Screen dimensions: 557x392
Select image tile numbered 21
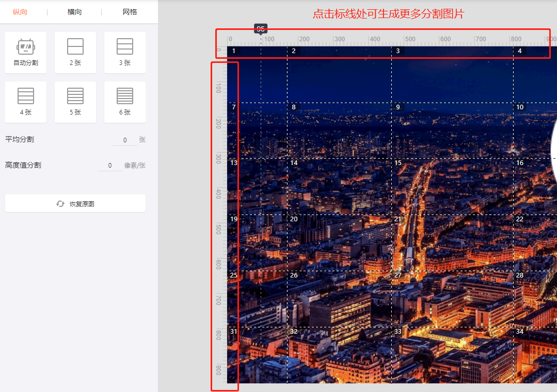[x=452, y=243]
